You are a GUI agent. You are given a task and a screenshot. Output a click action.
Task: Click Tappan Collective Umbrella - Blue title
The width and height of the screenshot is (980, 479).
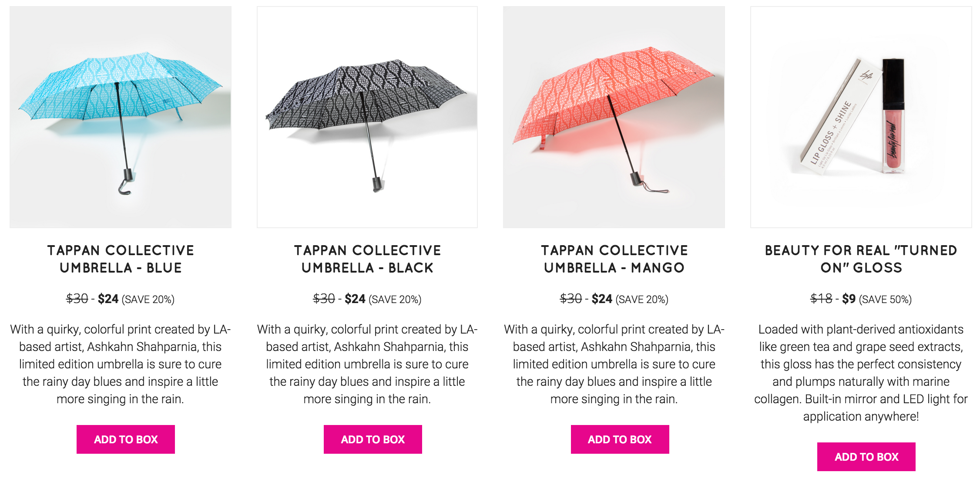(121, 259)
